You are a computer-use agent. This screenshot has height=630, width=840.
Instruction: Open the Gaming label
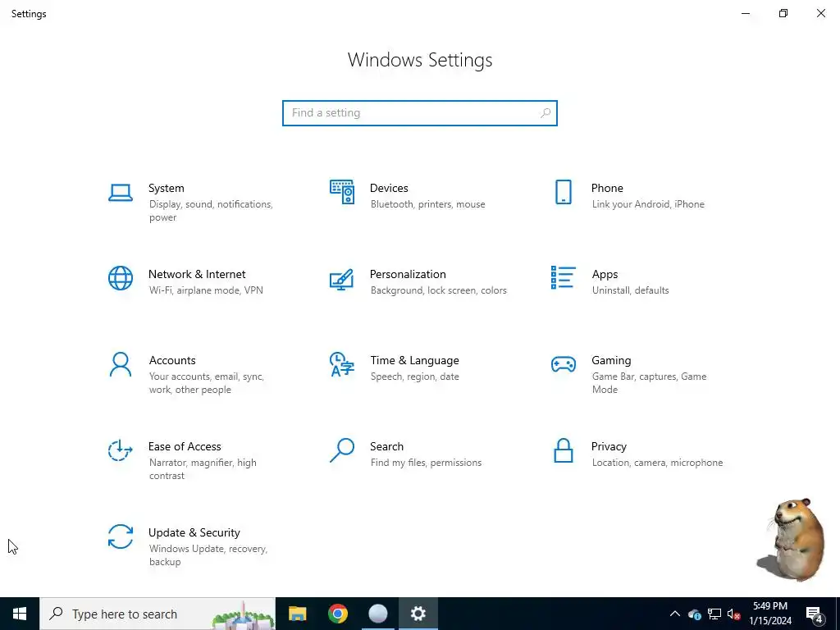tap(611, 361)
